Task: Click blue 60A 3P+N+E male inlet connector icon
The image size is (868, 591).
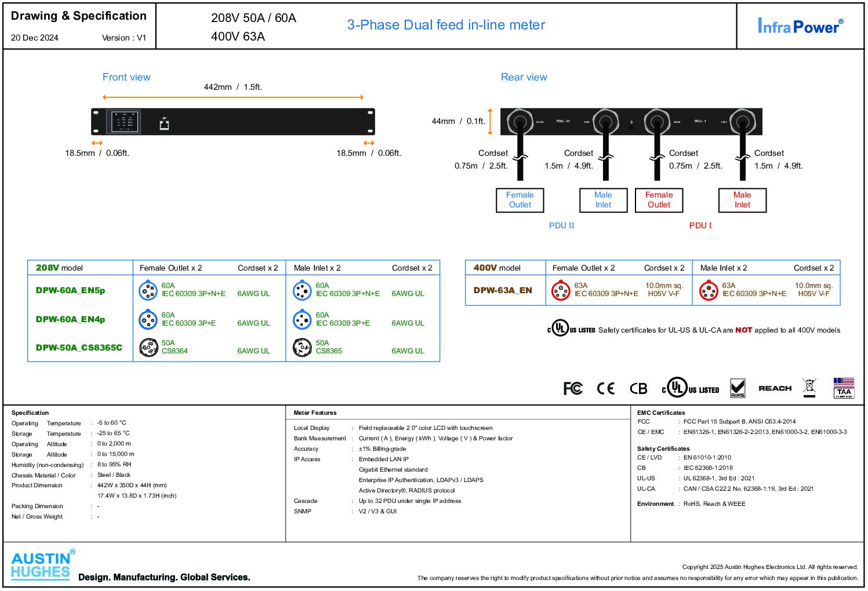Action: coord(303,290)
